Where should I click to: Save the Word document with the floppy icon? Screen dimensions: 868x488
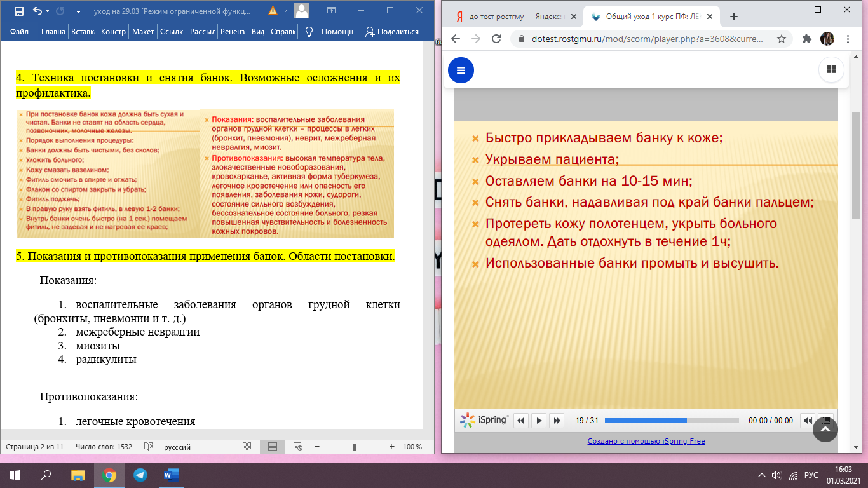coord(18,11)
